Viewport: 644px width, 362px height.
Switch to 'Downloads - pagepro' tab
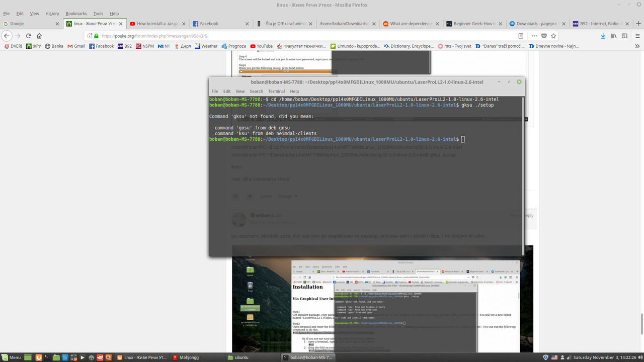537,24
